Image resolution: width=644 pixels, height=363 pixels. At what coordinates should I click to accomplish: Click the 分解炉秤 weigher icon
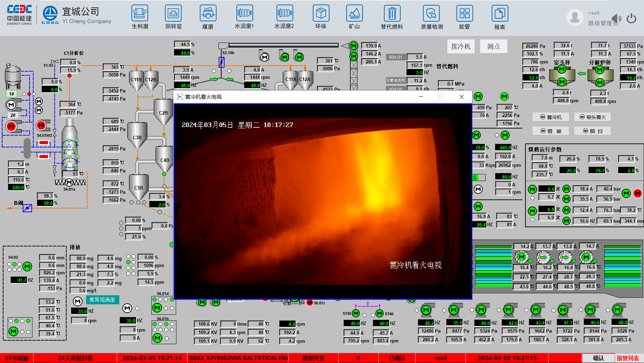pos(600,75)
